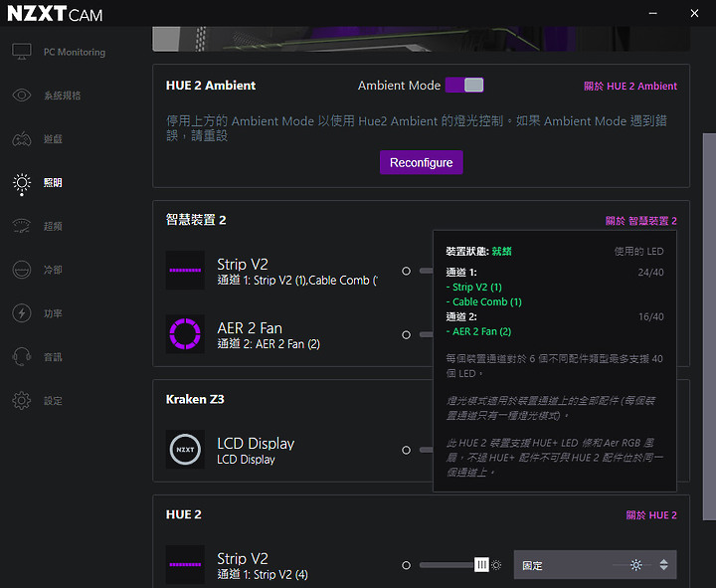
Task: Select the lighting sun icon
Action: point(22,183)
